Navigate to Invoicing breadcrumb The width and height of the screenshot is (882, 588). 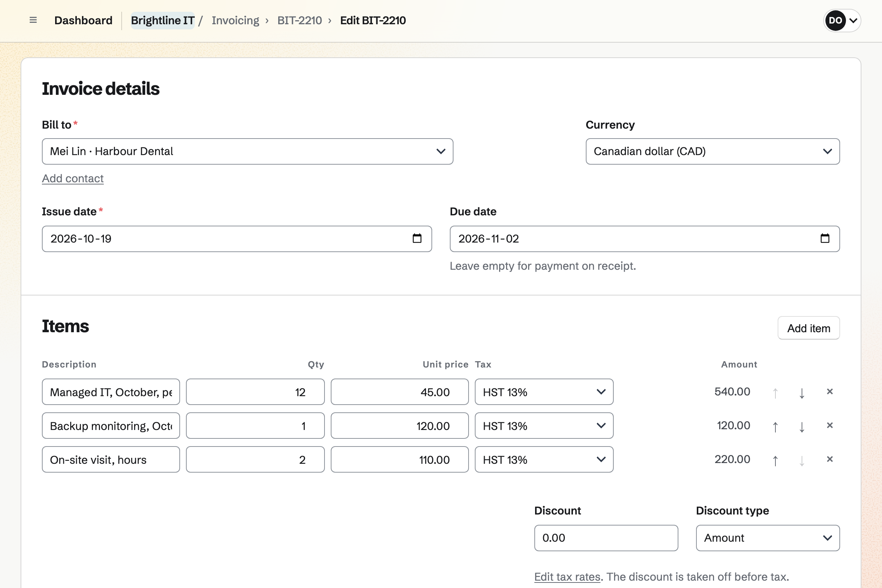(235, 20)
